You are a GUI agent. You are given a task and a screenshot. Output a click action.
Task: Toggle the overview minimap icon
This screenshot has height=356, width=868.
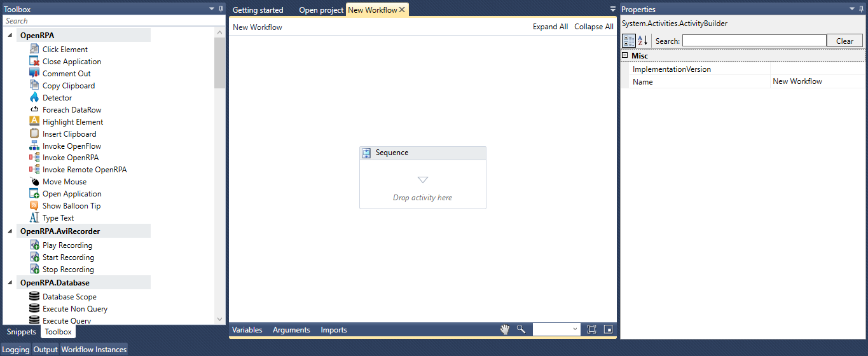(608, 329)
